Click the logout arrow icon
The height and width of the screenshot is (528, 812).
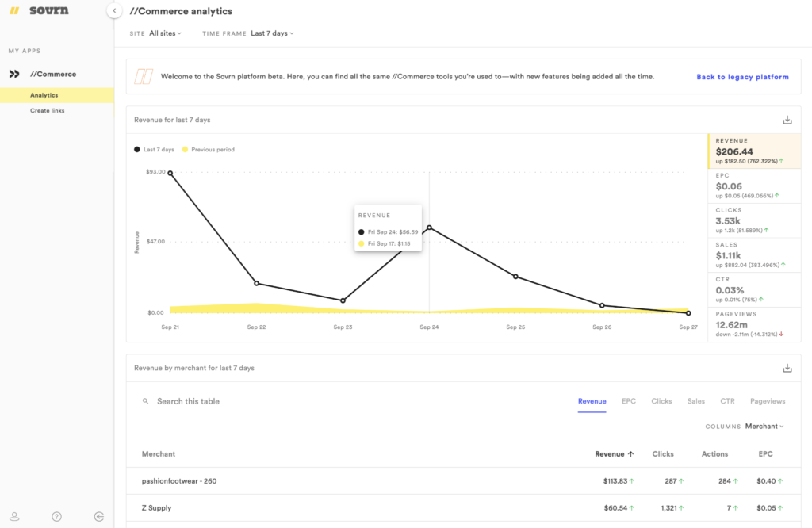coord(99,516)
